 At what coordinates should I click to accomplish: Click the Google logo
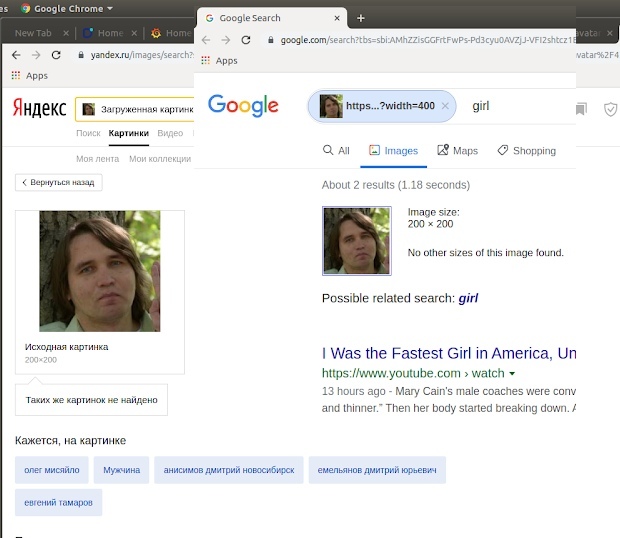(243, 106)
